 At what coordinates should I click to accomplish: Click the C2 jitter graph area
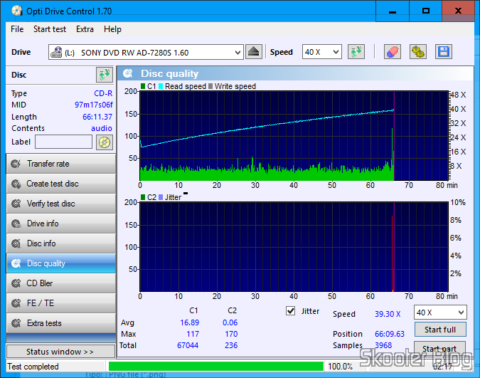[294, 247]
